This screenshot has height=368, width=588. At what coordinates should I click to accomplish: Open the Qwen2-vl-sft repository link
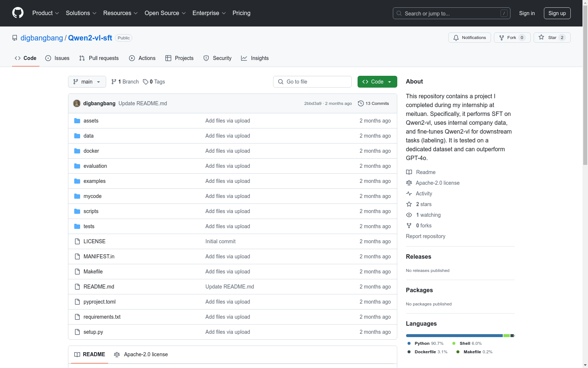(x=90, y=38)
